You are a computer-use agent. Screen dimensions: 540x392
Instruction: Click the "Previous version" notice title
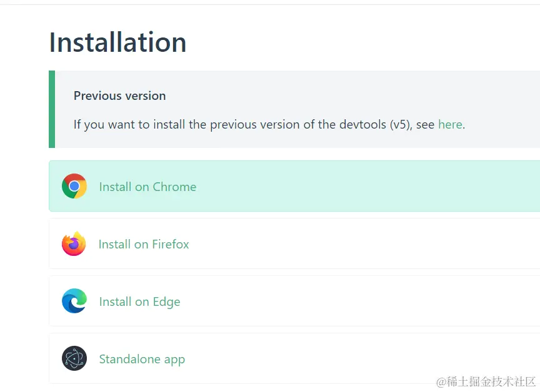119,96
